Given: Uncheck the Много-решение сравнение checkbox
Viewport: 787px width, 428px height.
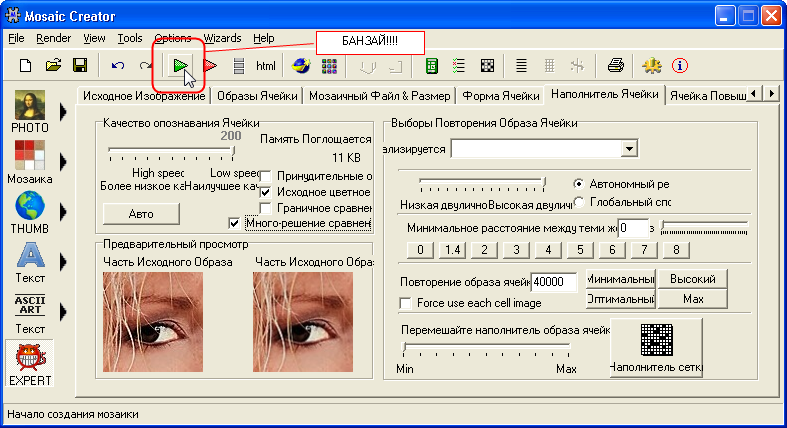Looking at the screenshot, I should [234, 223].
